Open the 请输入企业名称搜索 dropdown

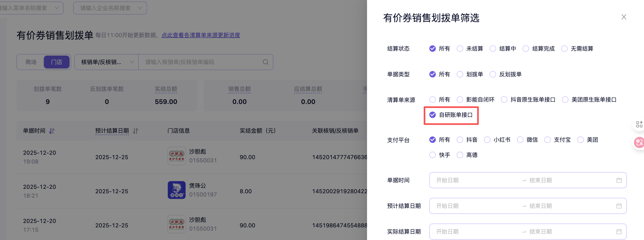110,8
